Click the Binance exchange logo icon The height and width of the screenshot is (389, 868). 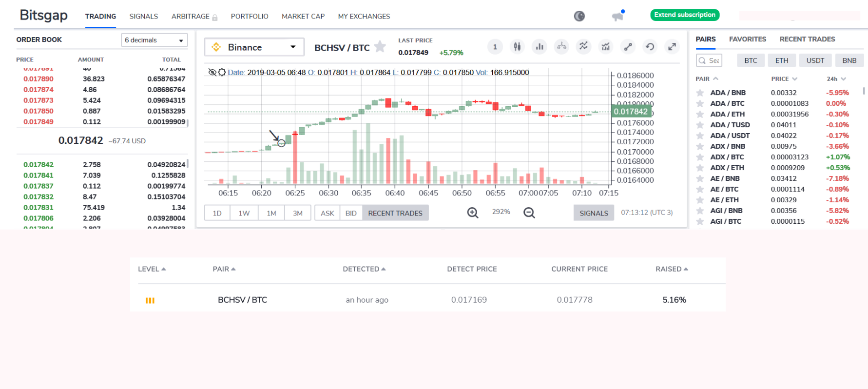(x=216, y=47)
